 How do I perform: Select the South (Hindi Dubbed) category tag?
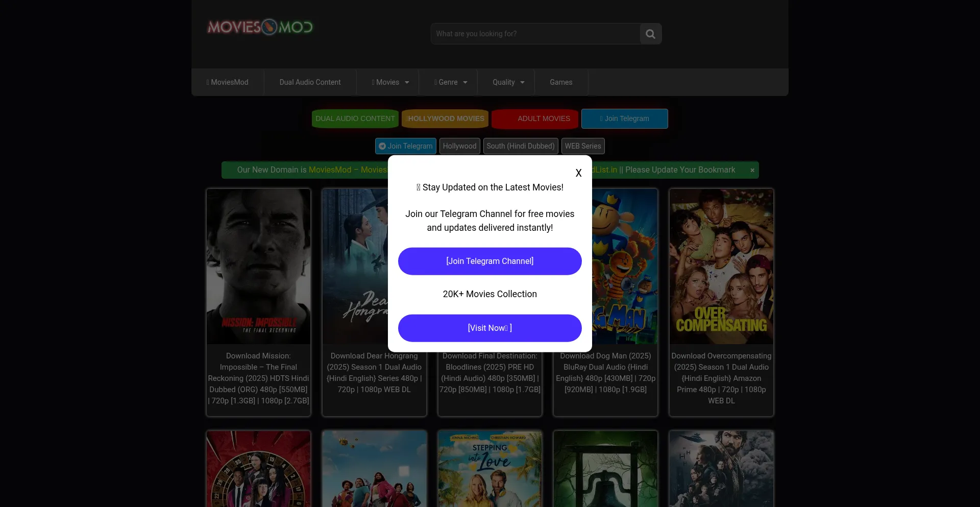click(x=521, y=146)
